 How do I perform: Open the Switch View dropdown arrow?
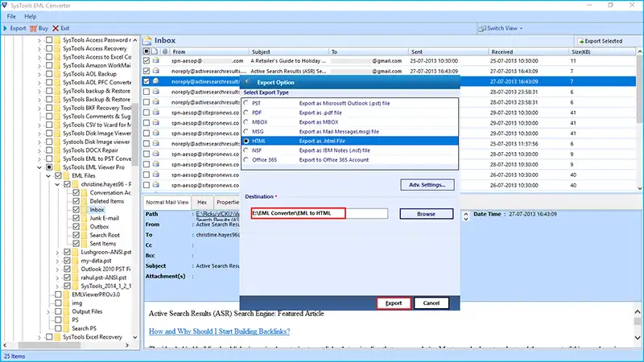(521, 29)
